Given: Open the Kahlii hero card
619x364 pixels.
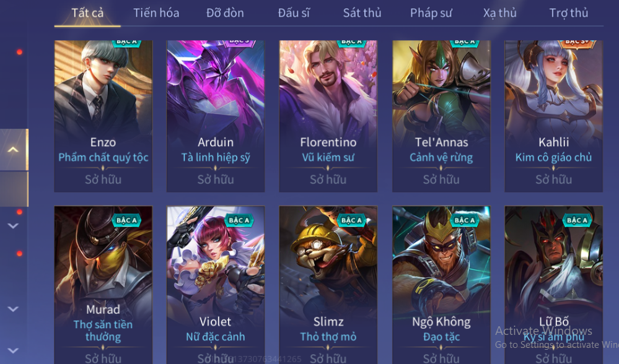Looking at the screenshot, I should point(553,116).
